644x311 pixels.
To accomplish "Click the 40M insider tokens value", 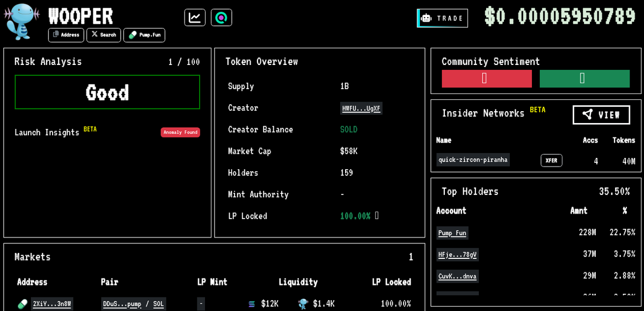I will coord(629,161).
